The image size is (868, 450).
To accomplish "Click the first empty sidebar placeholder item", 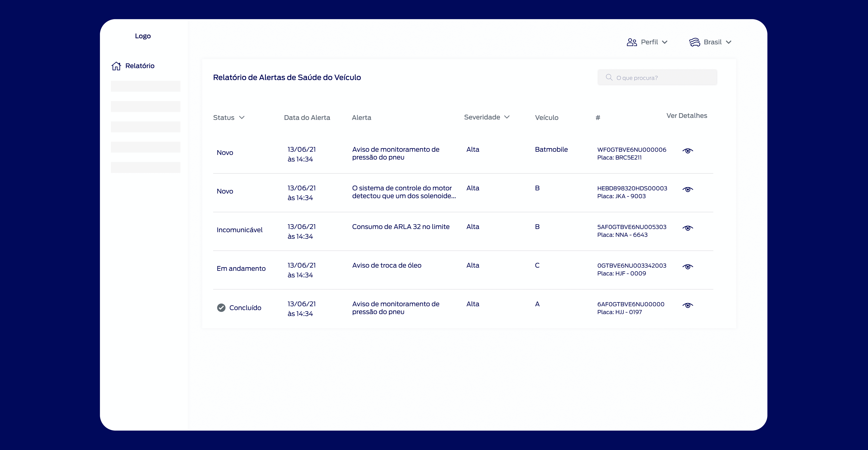I will click(145, 86).
